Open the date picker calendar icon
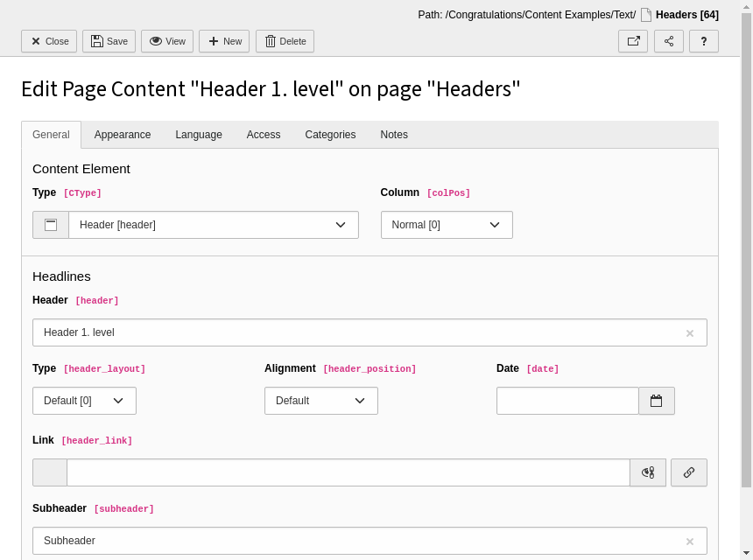 tap(656, 401)
